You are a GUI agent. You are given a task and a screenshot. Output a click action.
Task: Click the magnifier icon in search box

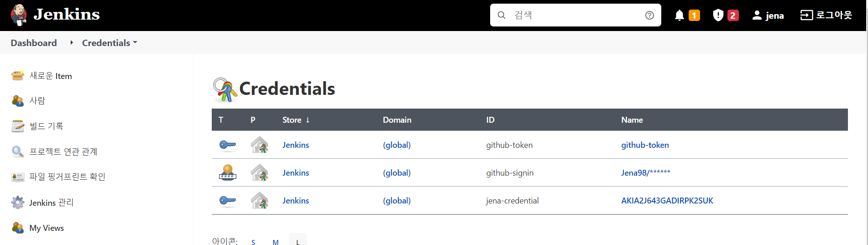tap(502, 15)
